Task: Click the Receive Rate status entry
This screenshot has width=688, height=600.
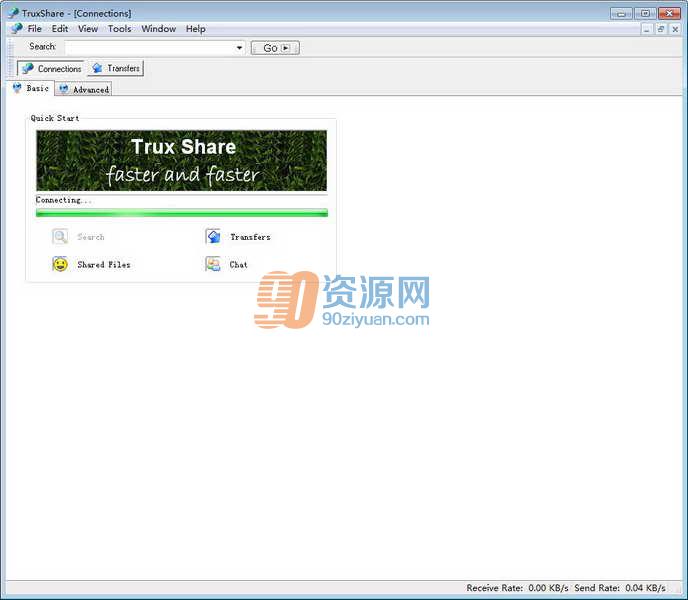Action: (517, 588)
